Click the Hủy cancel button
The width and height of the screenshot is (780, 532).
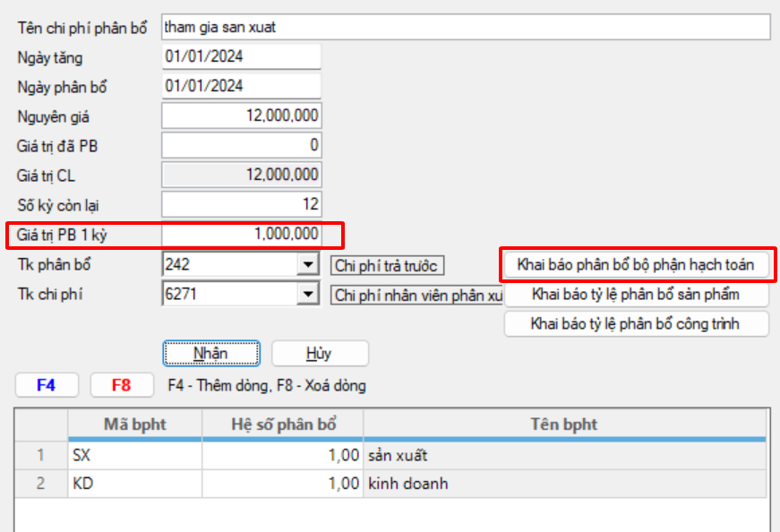pos(319,353)
